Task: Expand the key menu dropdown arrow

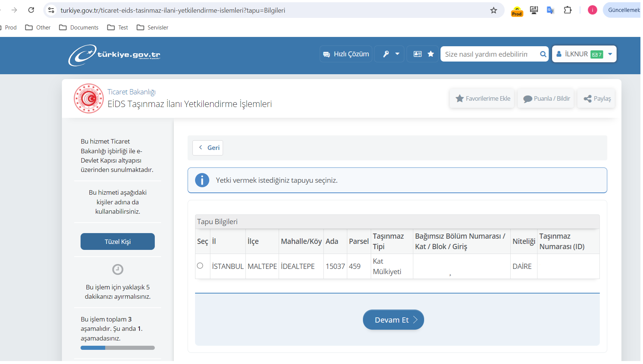Action: tap(397, 54)
